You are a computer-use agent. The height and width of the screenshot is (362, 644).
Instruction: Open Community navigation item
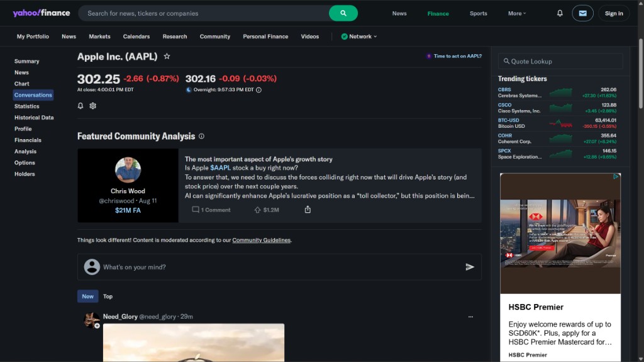point(215,37)
